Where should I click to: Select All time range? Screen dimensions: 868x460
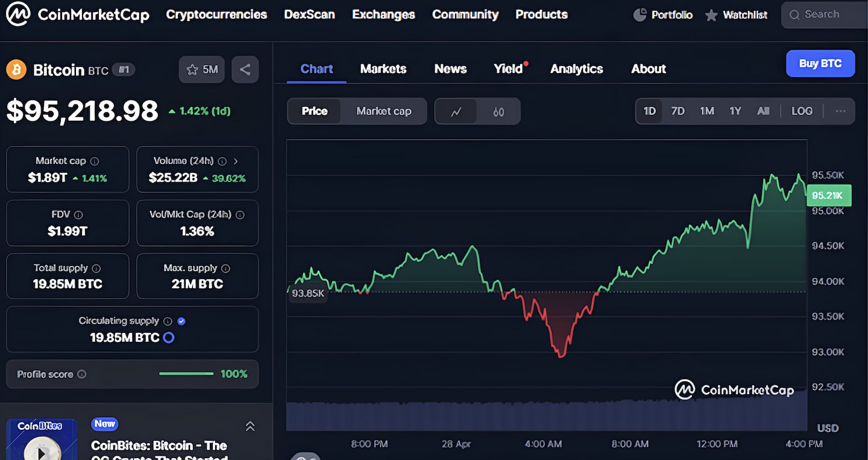(x=763, y=111)
